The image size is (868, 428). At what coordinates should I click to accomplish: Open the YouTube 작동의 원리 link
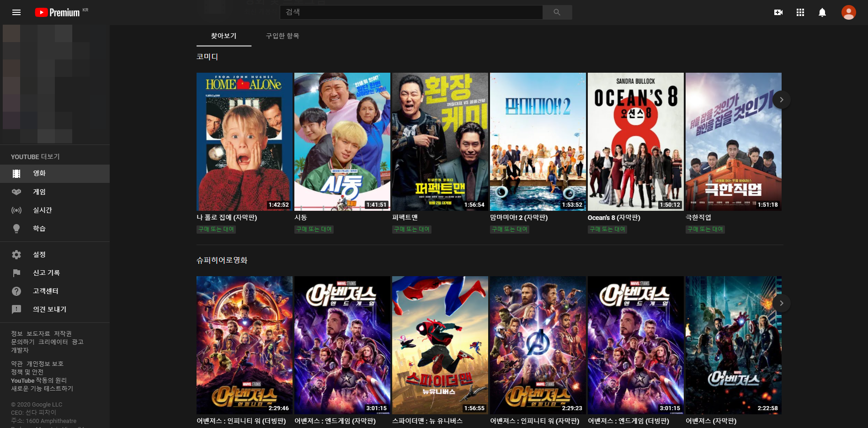39,380
